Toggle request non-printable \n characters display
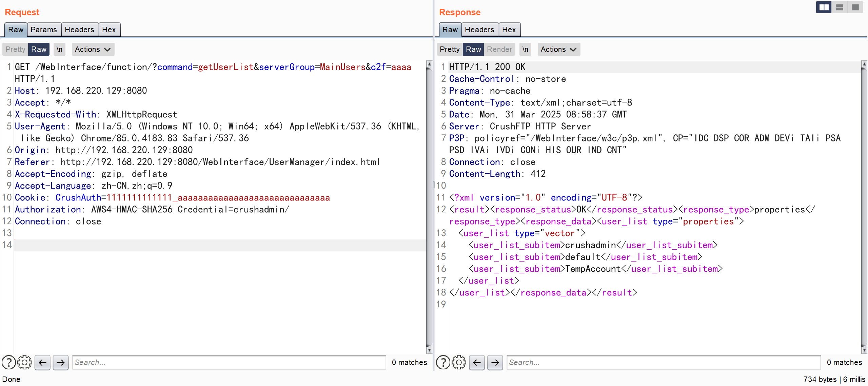Viewport: 868px width, 386px height. pyautogui.click(x=59, y=49)
